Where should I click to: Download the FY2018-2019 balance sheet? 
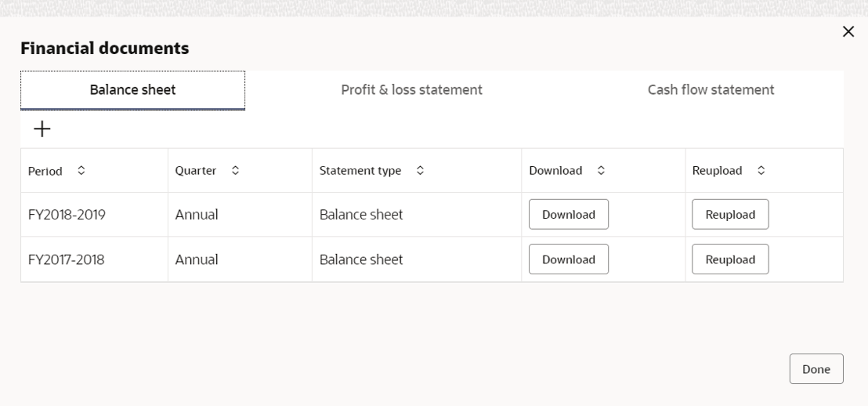pyautogui.click(x=569, y=215)
